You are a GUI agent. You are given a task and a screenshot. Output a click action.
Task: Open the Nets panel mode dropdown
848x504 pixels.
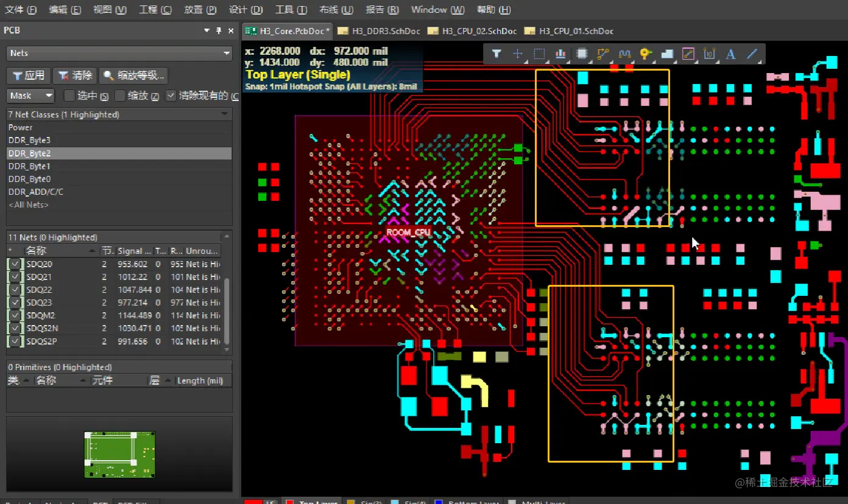[119, 54]
